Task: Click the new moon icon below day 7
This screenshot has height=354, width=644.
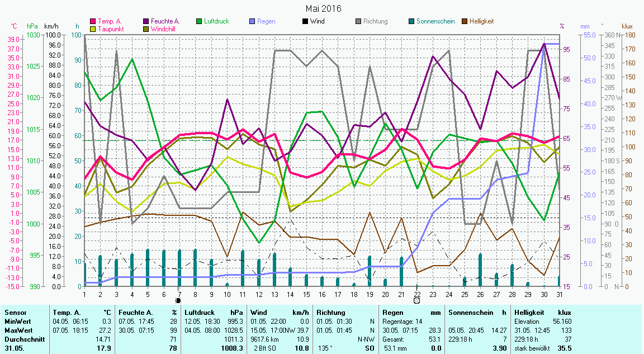Action: pyautogui.click(x=178, y=300)
